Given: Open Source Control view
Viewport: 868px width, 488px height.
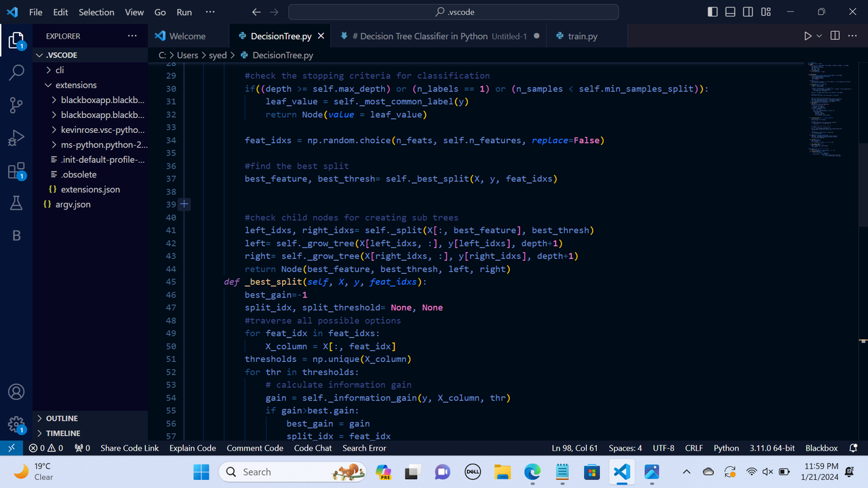Looking at the screenshot, I should [16, 105].
